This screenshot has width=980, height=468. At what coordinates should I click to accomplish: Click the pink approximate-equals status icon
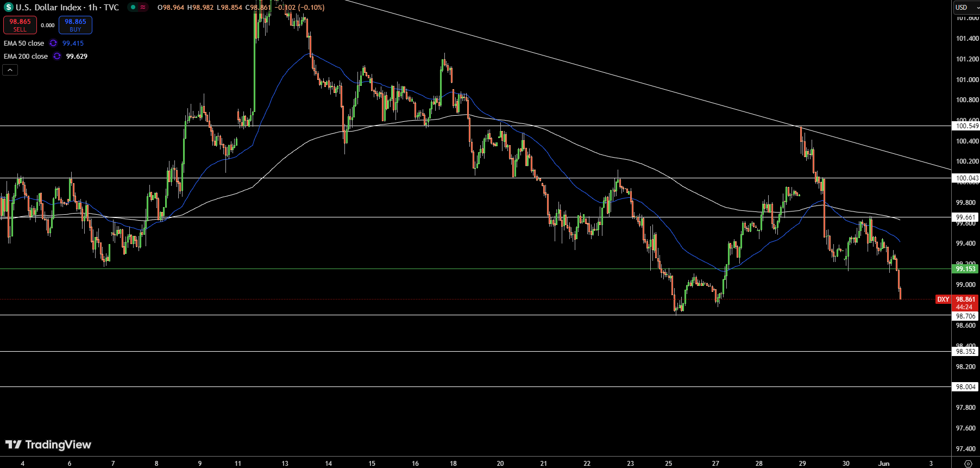143,7
